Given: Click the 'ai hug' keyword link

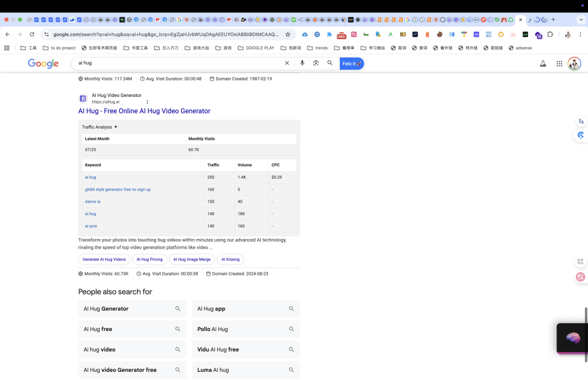Looking at the screenshot, I should pyautogui.click(x=90, y=177).
